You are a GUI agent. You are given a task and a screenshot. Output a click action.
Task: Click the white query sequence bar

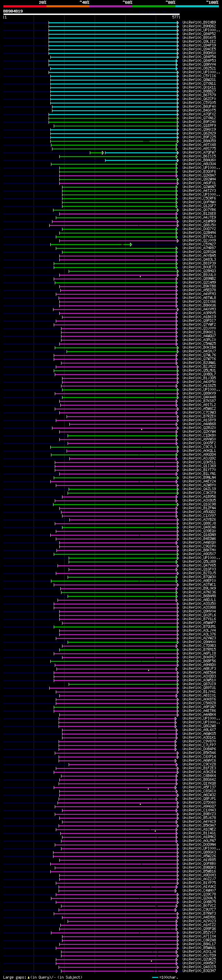[x=92, y=15]
